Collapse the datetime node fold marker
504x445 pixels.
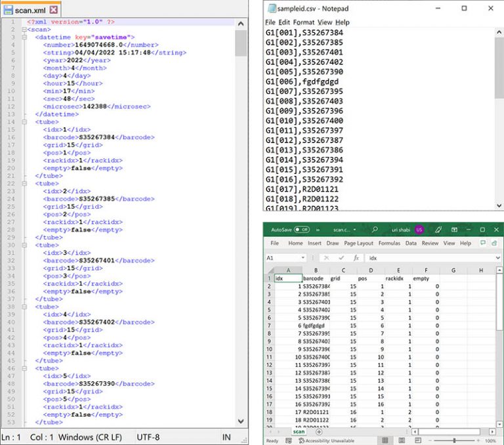tap(24, 37)
